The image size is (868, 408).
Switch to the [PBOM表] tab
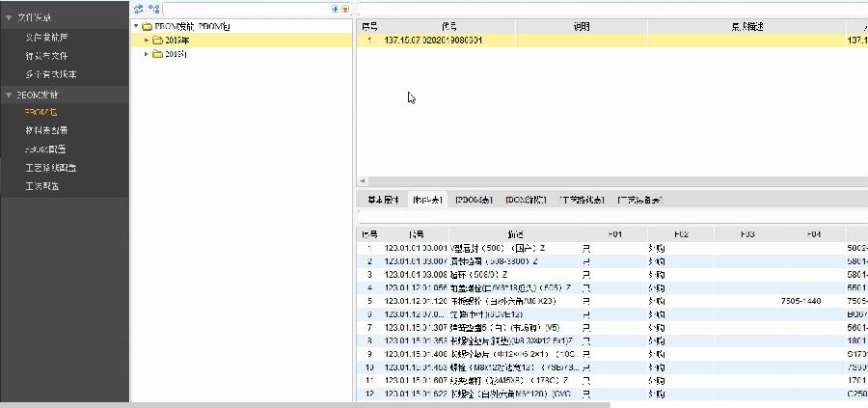474,201
